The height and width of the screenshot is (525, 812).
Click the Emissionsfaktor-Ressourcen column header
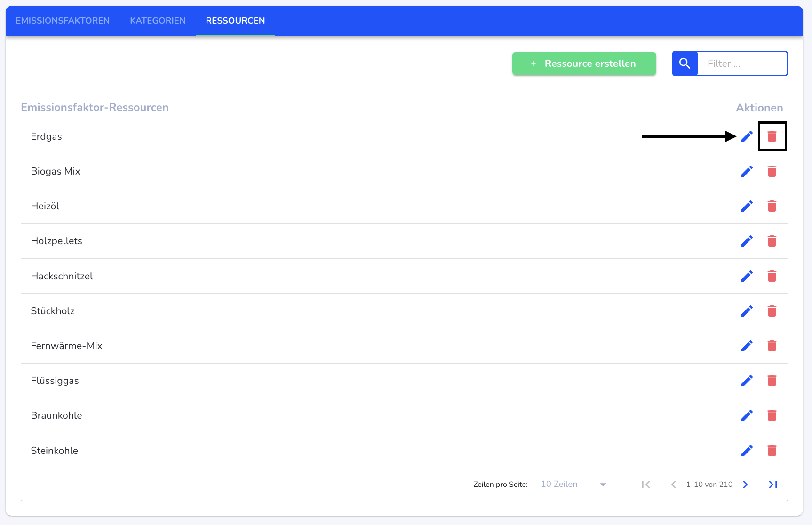click(x=95, y=107)
